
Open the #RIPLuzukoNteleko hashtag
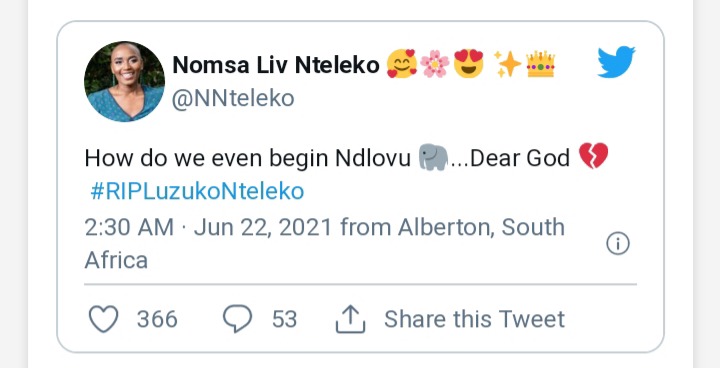coord(197,192)
